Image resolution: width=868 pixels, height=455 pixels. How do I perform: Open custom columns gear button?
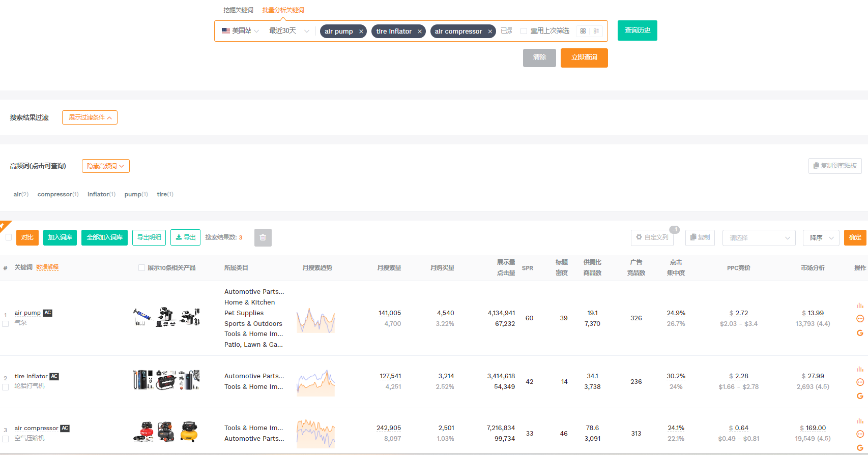coord(652,237)
